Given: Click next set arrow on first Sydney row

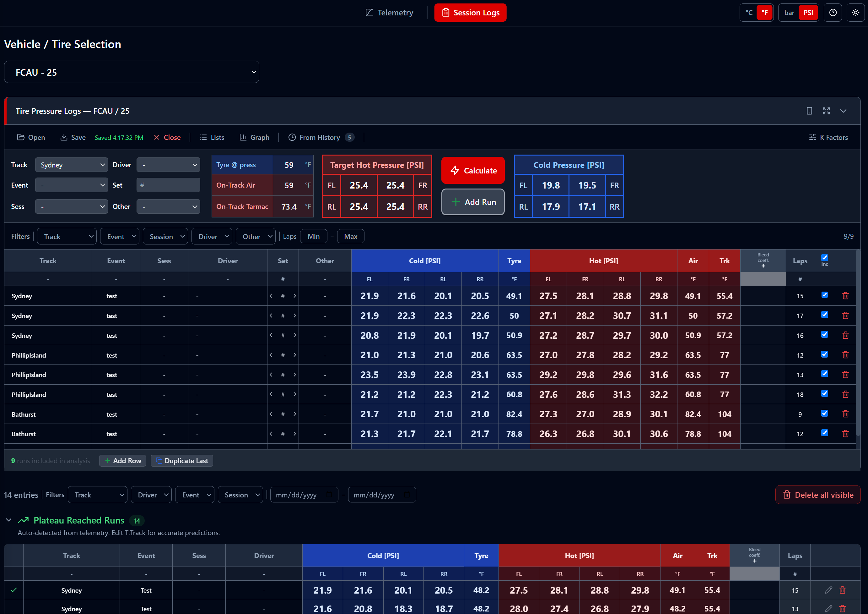Looking at the screenshot, I should coord(295,296).
